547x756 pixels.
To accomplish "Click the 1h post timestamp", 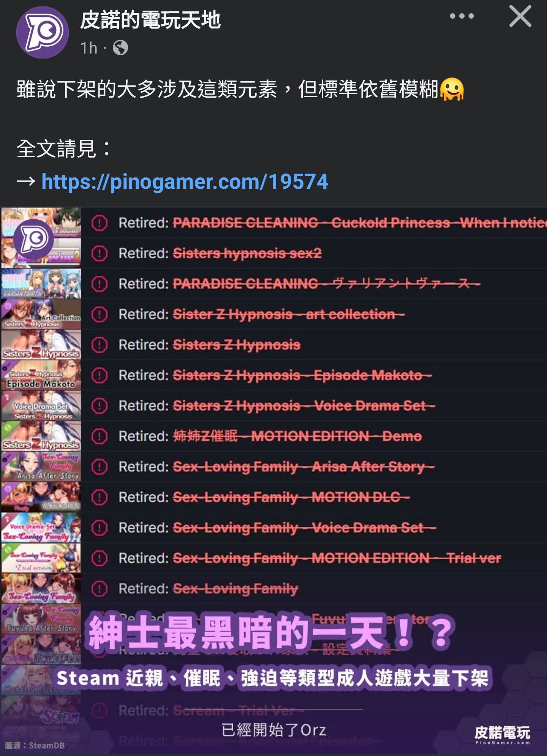I will [x=89, y=48].
